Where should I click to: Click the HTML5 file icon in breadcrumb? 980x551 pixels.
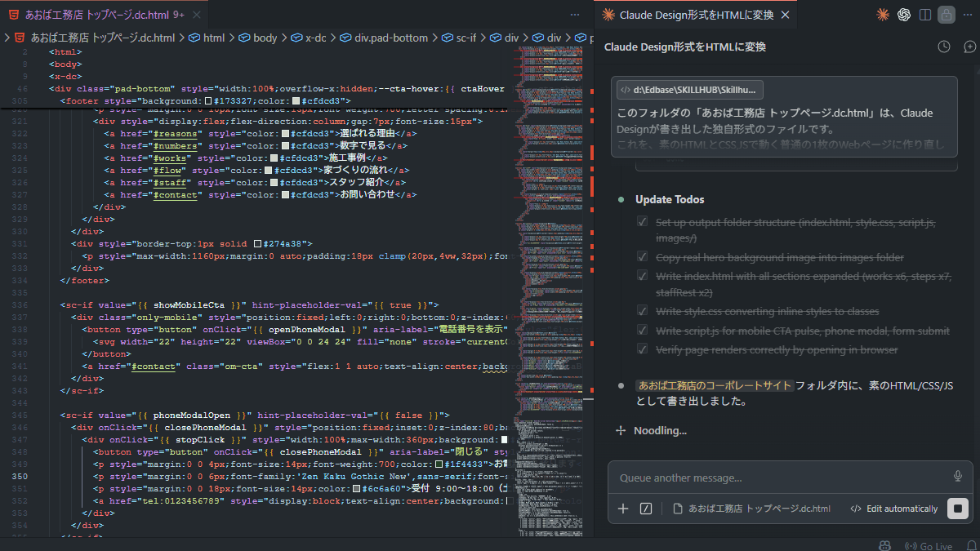click(20, 38)
